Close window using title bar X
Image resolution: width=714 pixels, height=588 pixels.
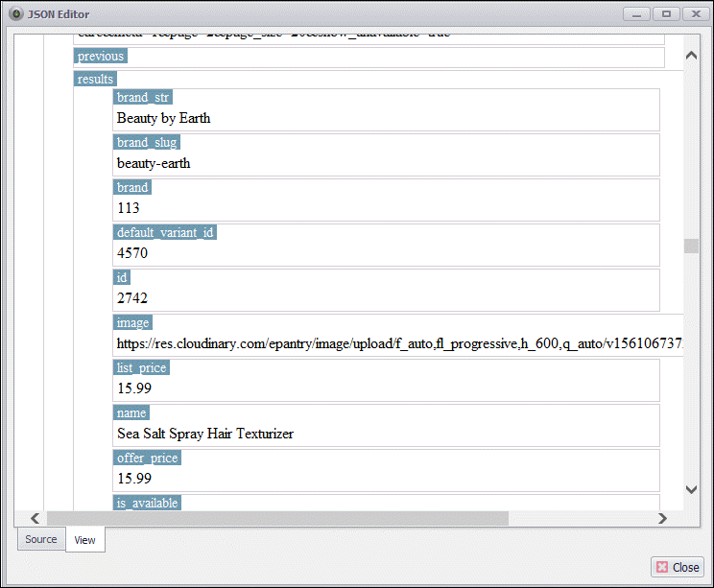click(690, 13)
